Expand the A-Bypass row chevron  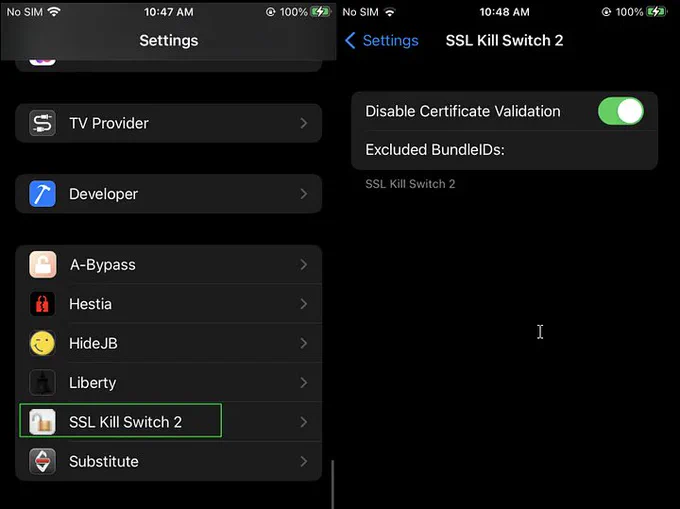pos(304,264)
